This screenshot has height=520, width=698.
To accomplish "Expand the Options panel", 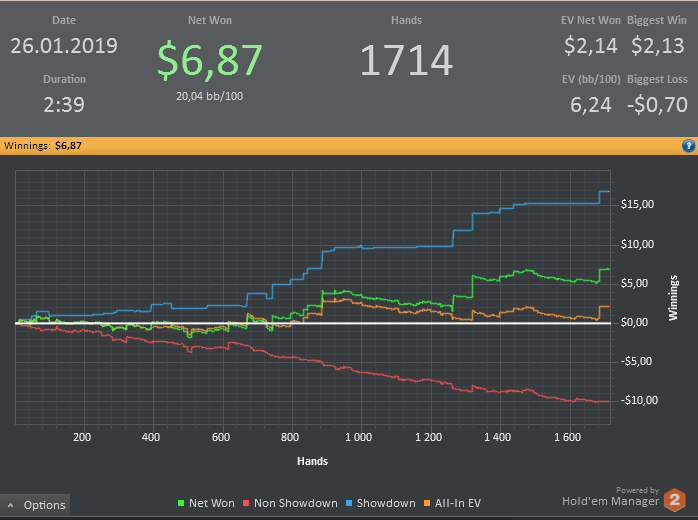I will (x=35, y=505).
